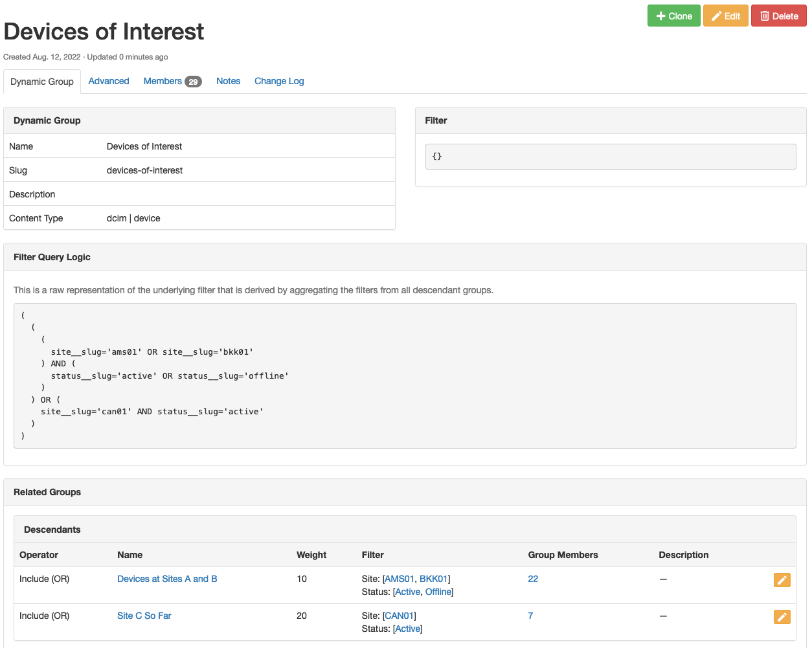Click the Filter JSON box
The image size is (812, 648).
pos(610,157)
